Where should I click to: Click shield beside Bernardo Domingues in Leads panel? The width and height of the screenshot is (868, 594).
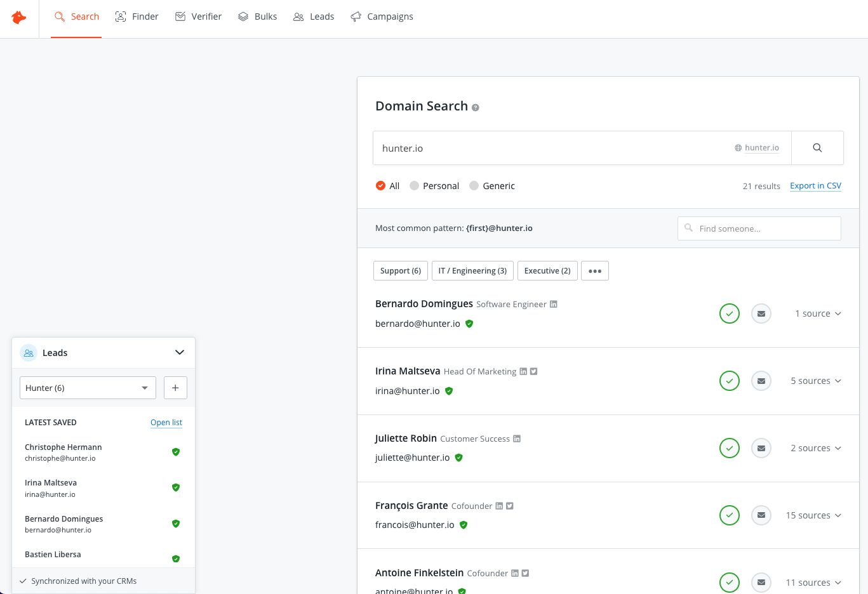[176, 524]
